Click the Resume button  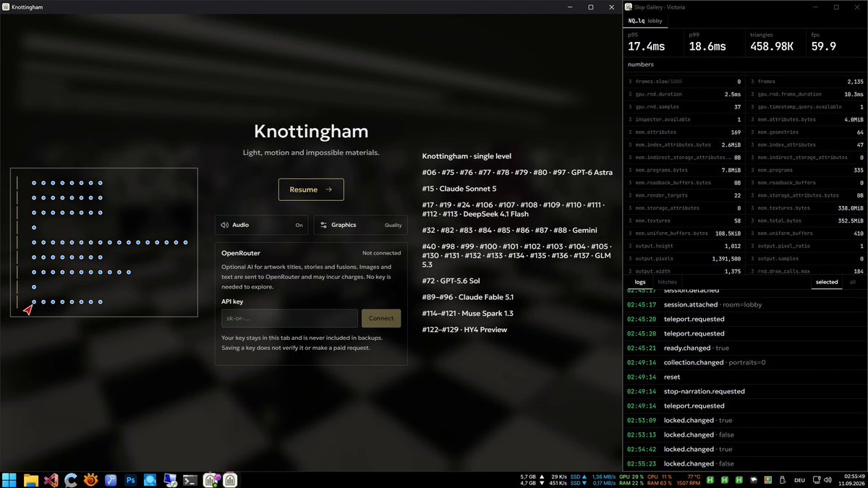tap(311, 189)
